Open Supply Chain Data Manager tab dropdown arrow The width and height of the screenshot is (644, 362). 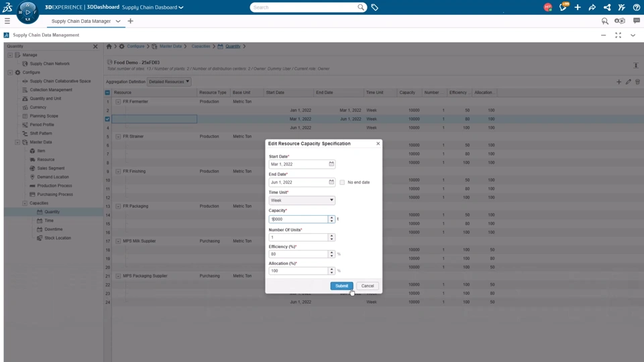118,21
